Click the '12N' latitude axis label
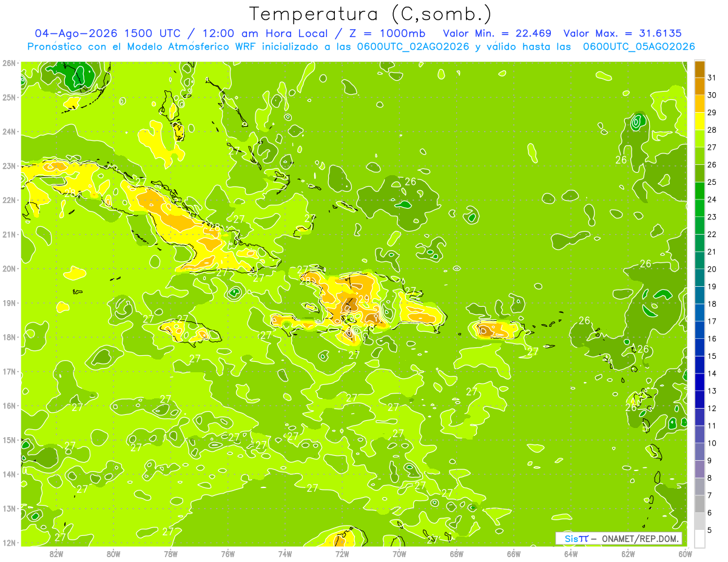The height and width of the screenshot is (562, 728). point(8,543)
